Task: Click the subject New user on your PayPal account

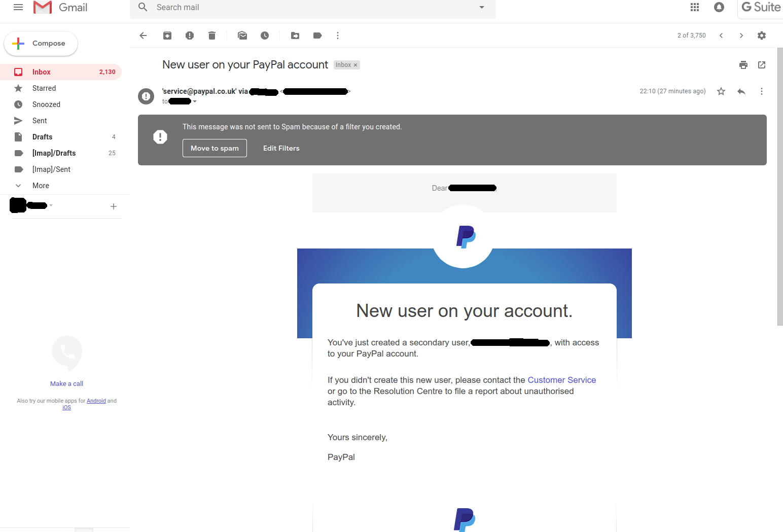Action: coord(245,65)
